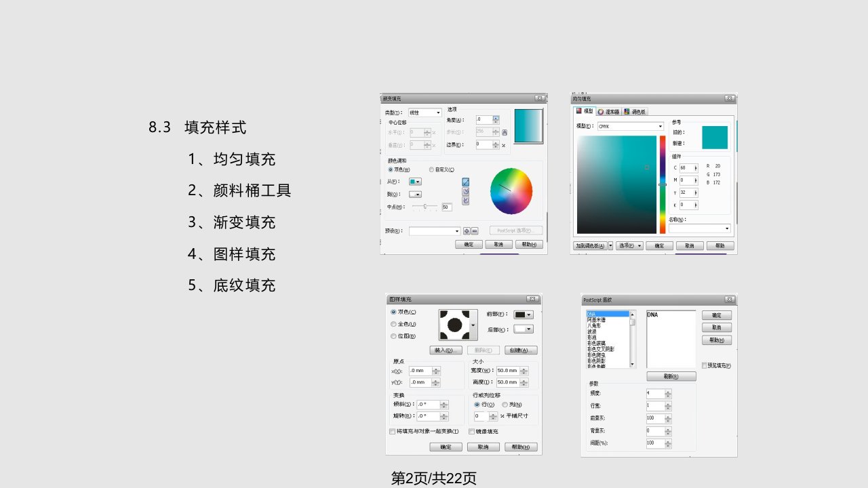Click the gradient preview swatch in 渐变填充
This screenshot has width=868, height=488.
528,125
